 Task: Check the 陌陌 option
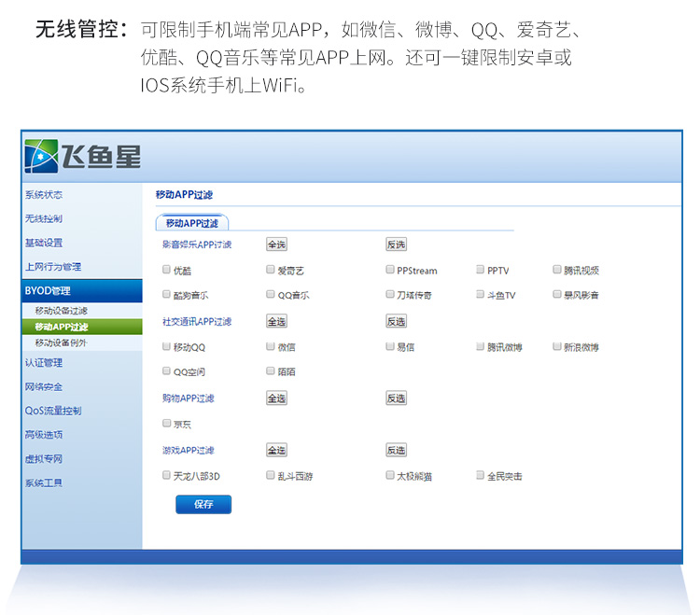(x=270, y=370)
